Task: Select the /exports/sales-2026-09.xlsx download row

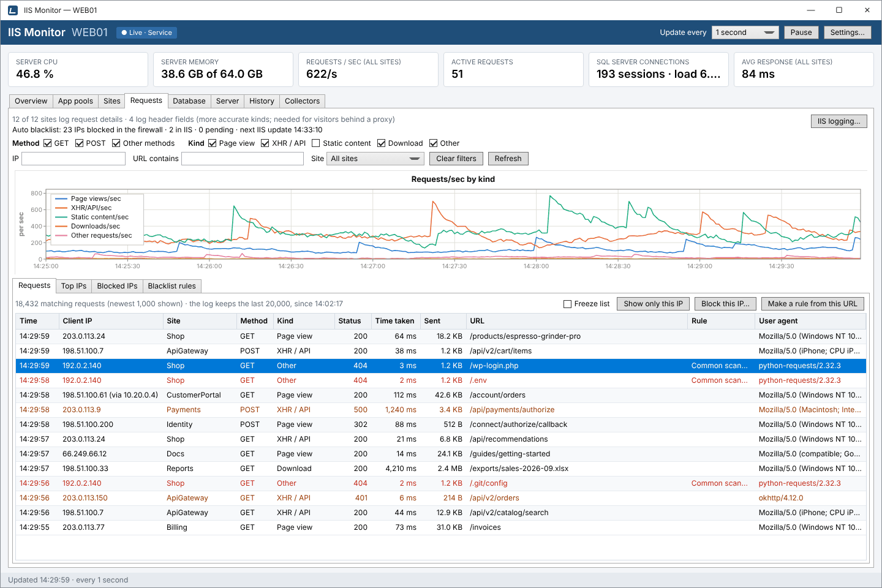Action: pyautogui.click(x=441, y=469)
